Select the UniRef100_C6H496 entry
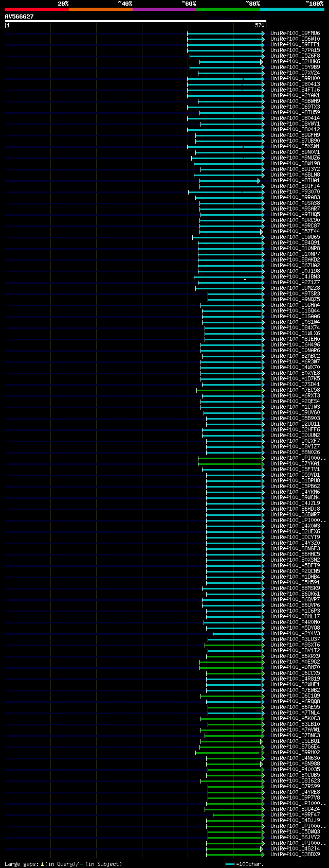This screenshot has height=868, width=329. [x=295, y=344]
